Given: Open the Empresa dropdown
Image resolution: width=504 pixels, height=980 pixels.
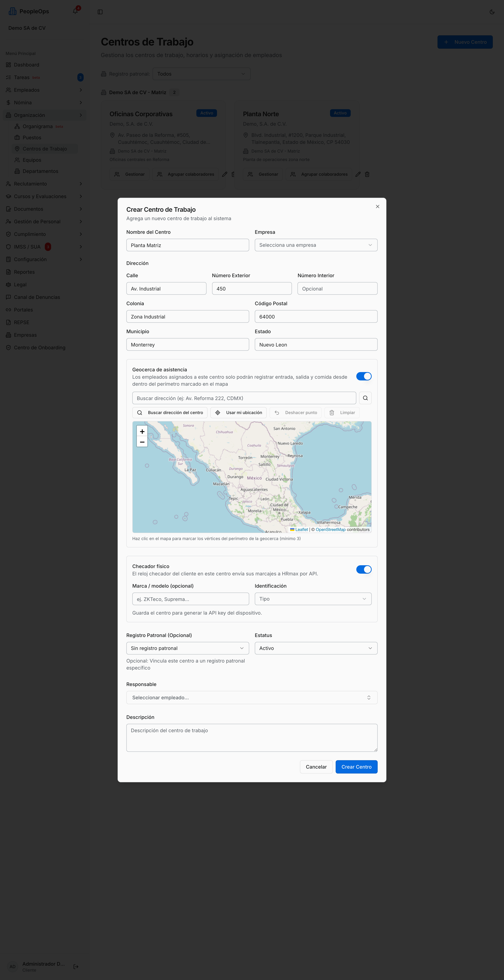Looking at the screenshot, I should (x=316, y=245).
